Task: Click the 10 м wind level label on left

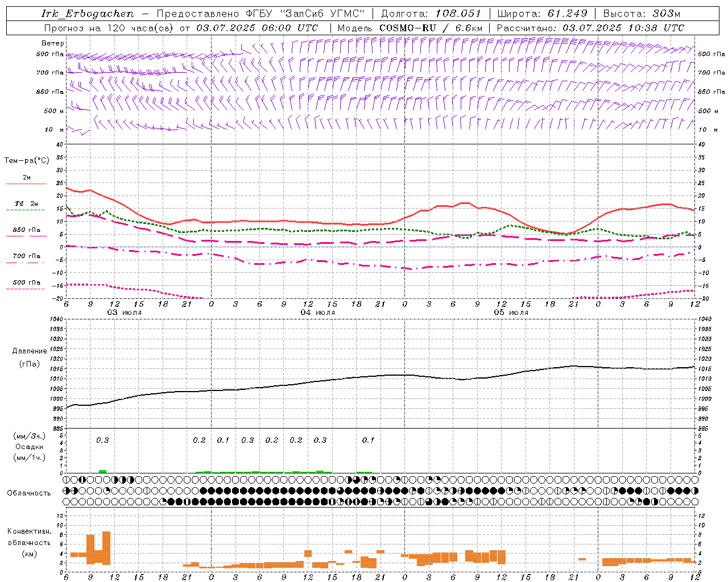Action: coord(55,130)
